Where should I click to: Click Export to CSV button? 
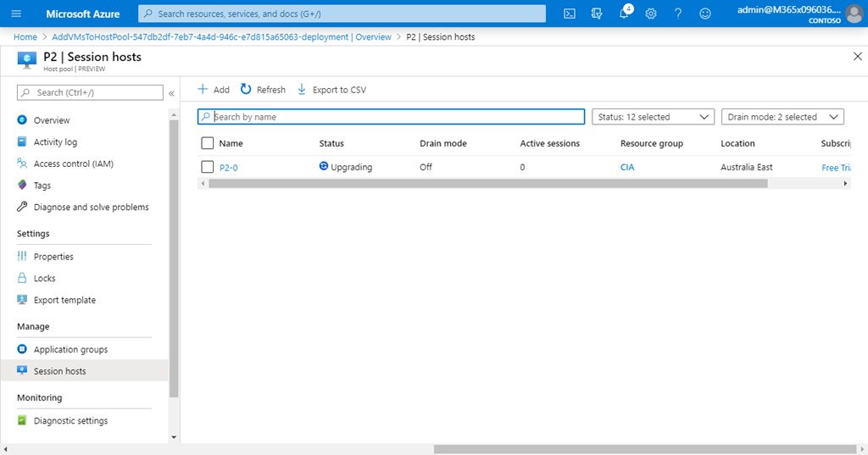[331, 90]
